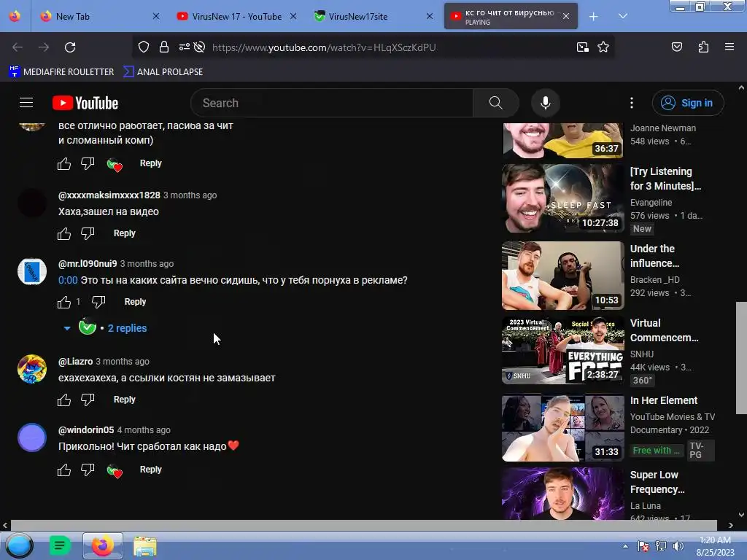Show site connection padlock info
Viewport: 747px width, 560px height.
point(164,47)
